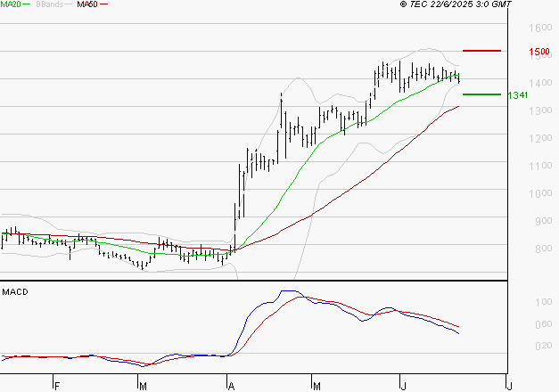The width and height of the screenshot is (559, 392).
Task: Click the 1600 price axis label
Action: pyautogui.click(x=540, y=28)
